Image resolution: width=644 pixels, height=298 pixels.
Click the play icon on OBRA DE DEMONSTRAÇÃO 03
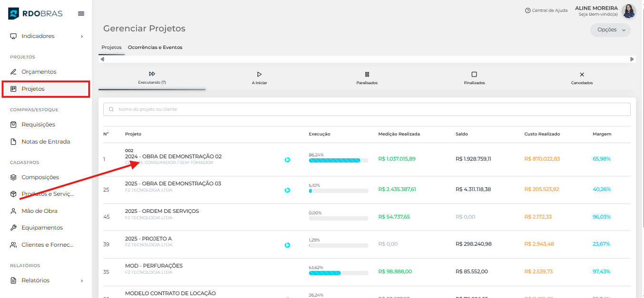coord(287,190)
